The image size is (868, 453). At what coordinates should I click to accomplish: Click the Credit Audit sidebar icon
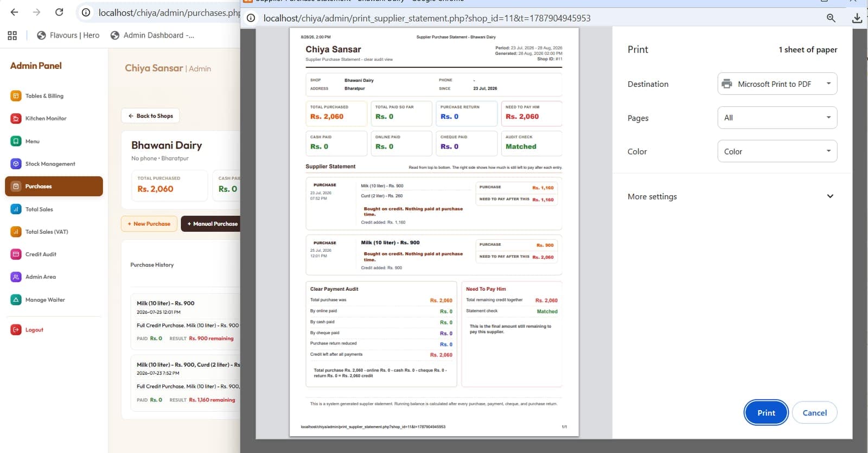pyautogui.click(x=16, y=254)
